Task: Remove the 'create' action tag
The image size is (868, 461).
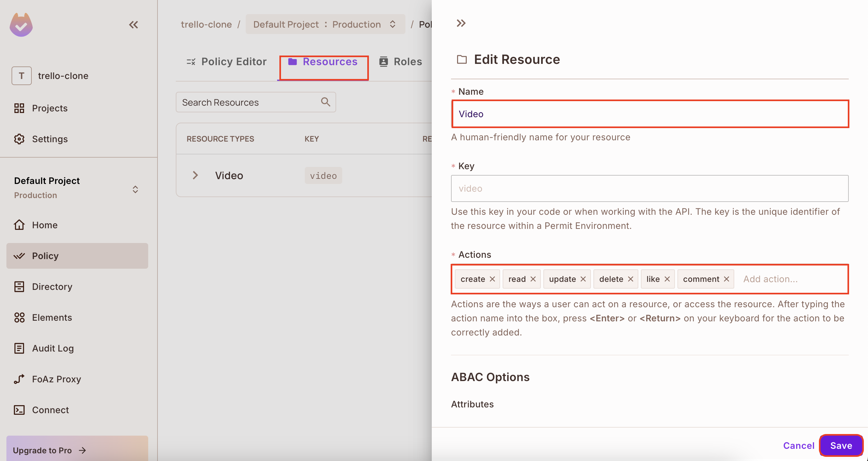Action: [492, 279]
